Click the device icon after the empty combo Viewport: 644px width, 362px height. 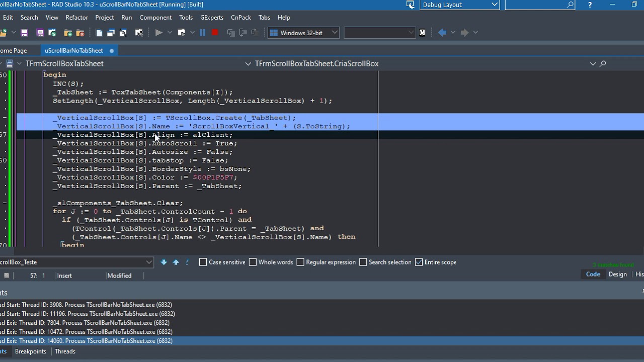422,33
